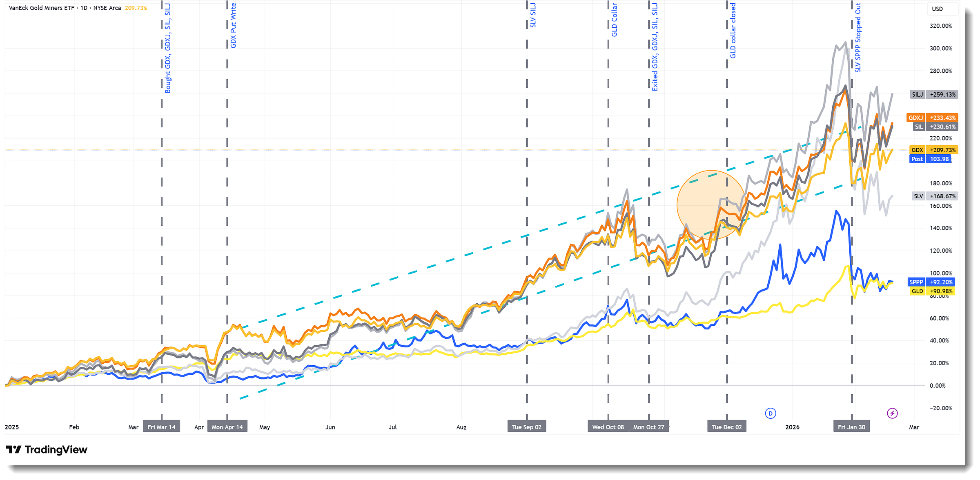
Task: Select the blue SPPP +92.20% price label
Action: pyautogui.click(x=931, y=282)
